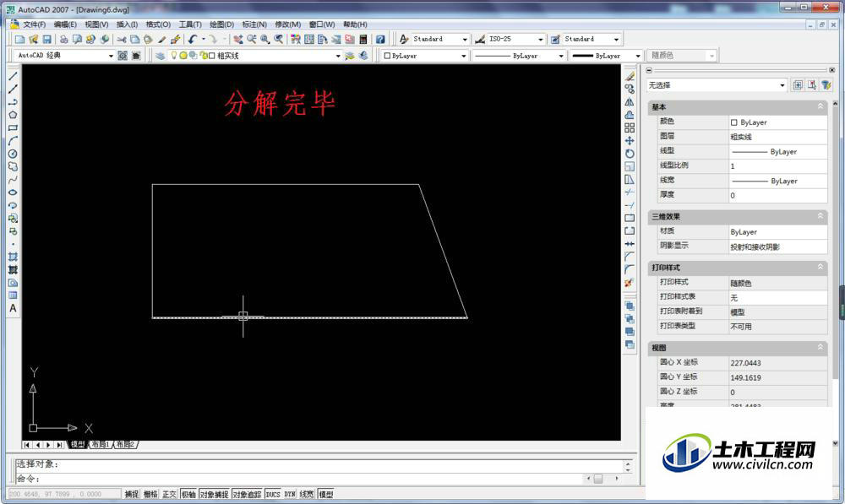The image size is (845, 504).
Task: Select the Spline curve tool
Action: click(13, 180)
